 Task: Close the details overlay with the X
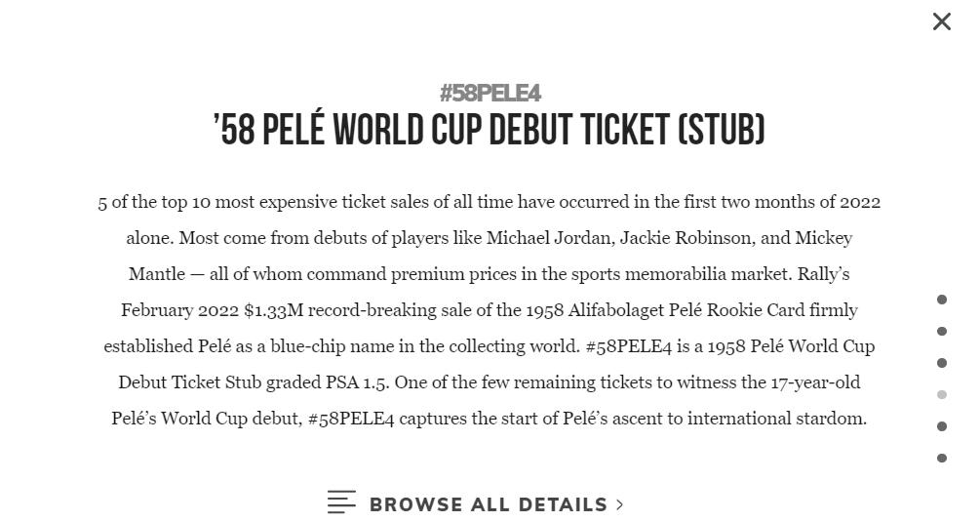(941, 21)
